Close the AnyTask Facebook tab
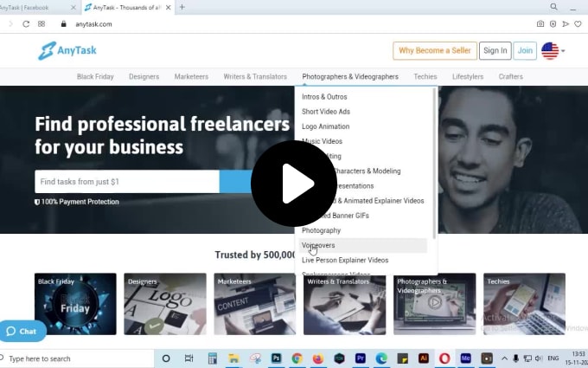The height and width of the screenshot is (368, 588). 73,7
